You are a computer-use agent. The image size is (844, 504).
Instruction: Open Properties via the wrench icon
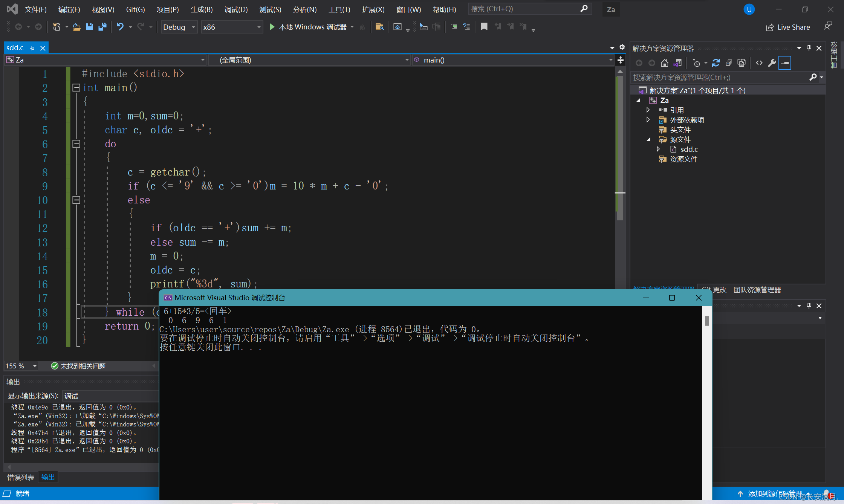772,63
